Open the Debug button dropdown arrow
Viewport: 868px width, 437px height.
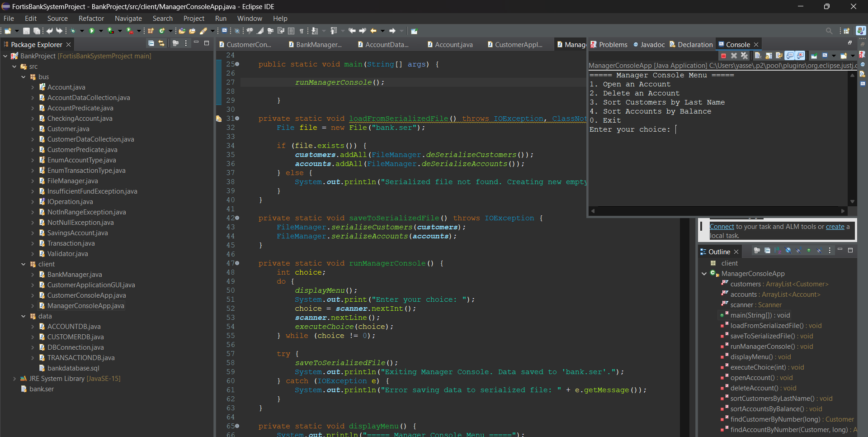(82, 31)
